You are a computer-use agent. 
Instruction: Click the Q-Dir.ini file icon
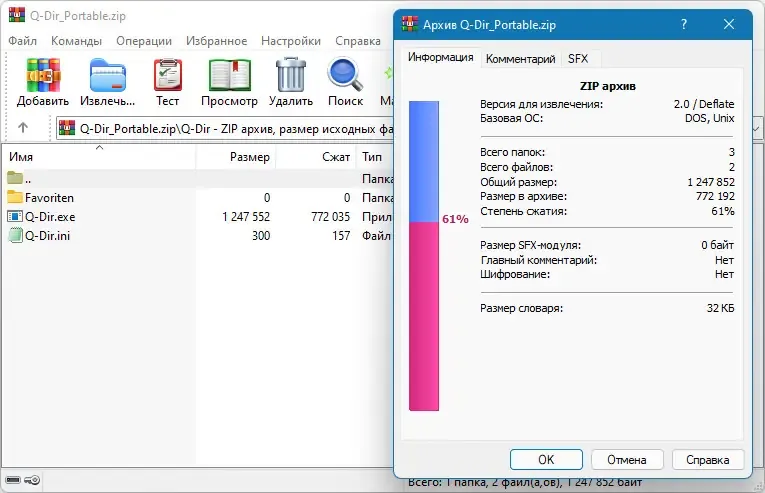point(16,235)
